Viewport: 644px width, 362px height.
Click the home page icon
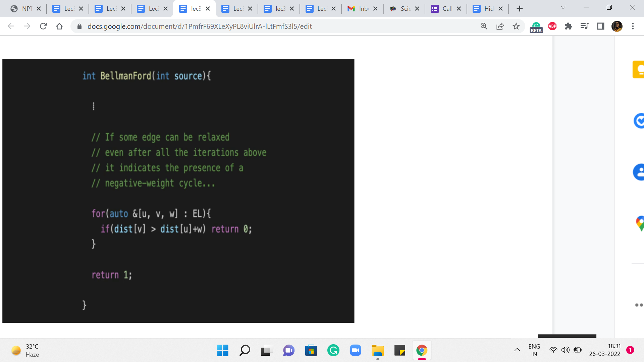tap(59, 26)
